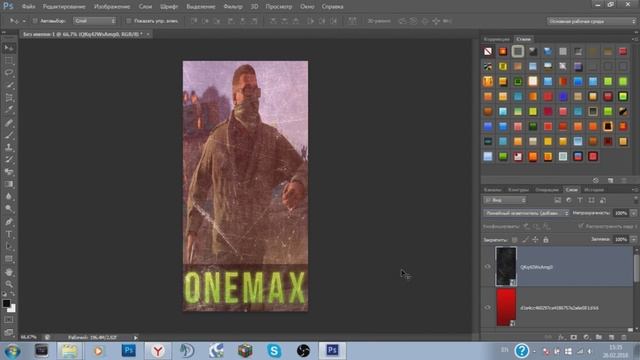Select the Lasso tool
Screen dimensions: 640x360
pos(9,73)
